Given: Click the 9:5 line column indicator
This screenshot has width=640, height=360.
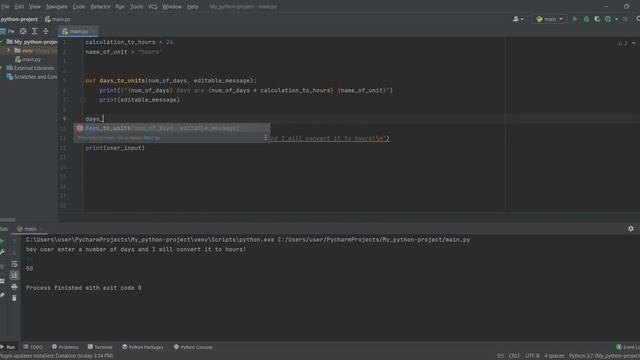Looking at the screenshot, I should [x=500, y=356].
